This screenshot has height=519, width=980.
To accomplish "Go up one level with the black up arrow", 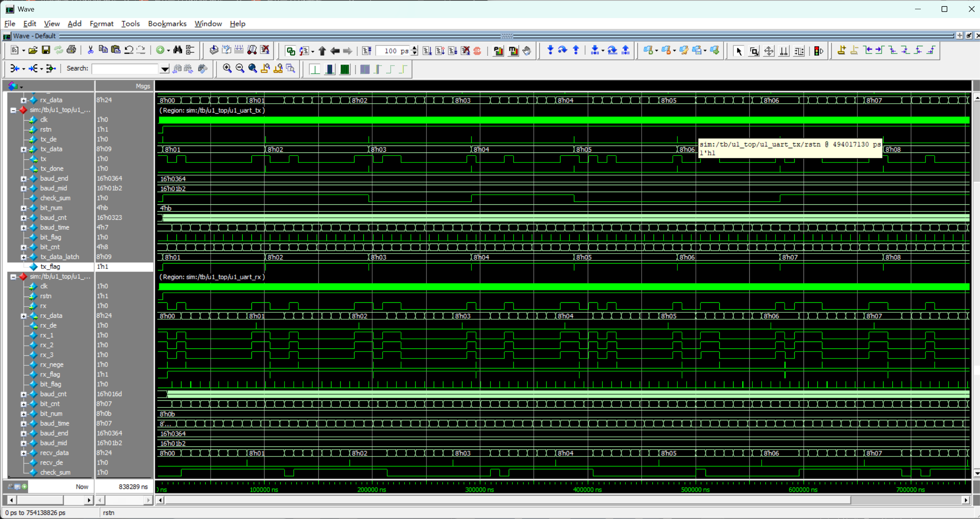I will (322, 51).
